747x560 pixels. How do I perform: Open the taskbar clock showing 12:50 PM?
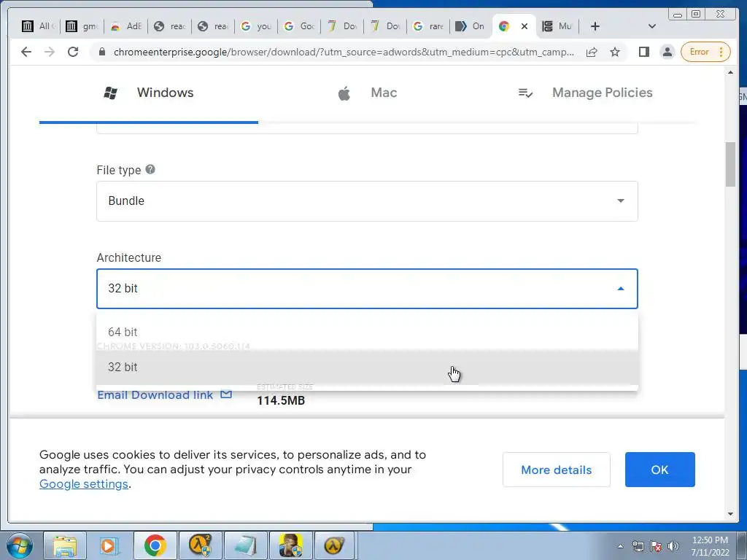pyautogui.click(x=710, y=546)
